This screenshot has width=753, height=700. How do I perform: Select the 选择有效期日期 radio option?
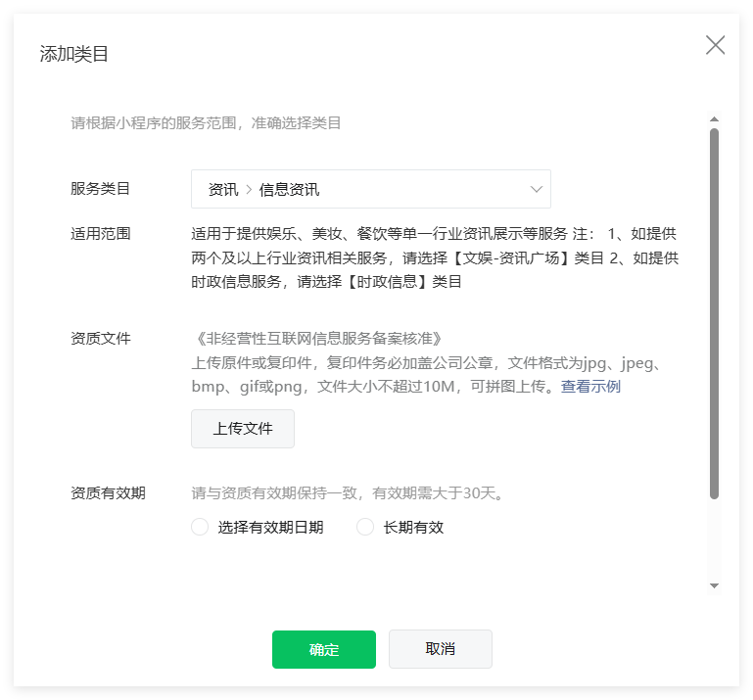tap(200, 527)
